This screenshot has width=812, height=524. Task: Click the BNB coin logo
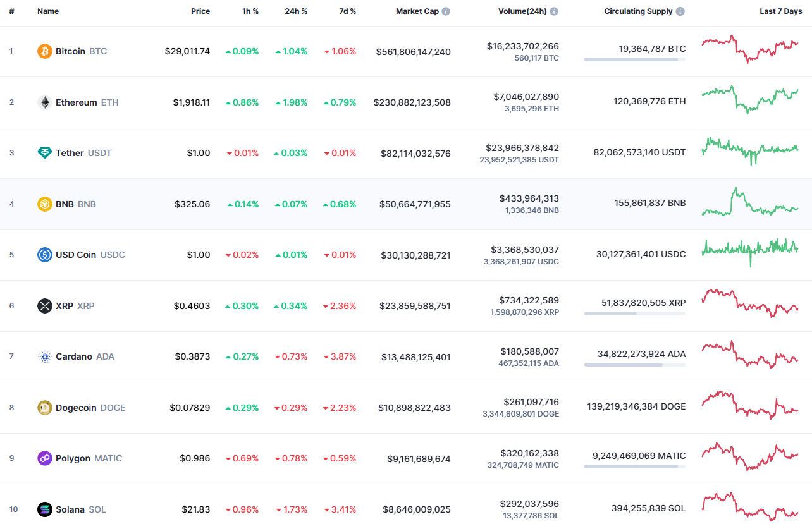(44, 204)
